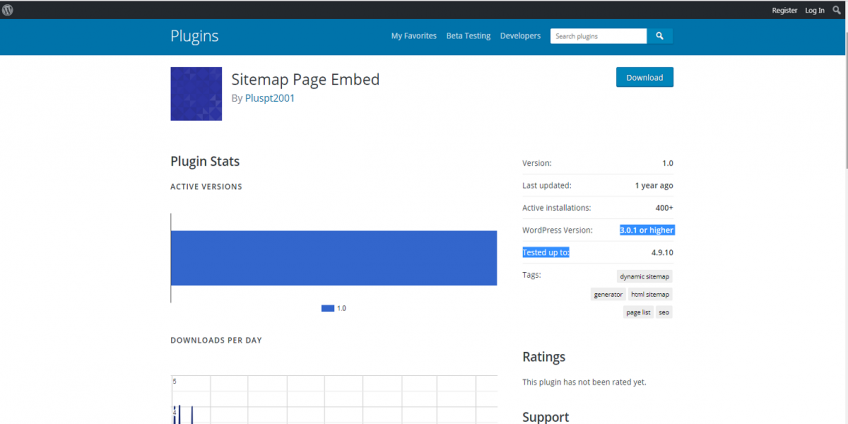
Task: Click the 'Active installations:' label
Action: pyautogui.click(x=556, y=208)
